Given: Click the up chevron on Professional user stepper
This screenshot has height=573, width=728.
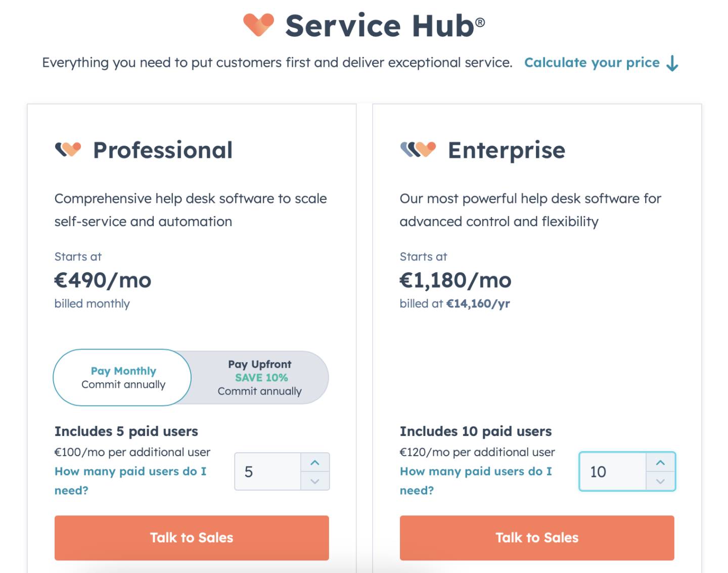Looking at the screenshot, I should (314, 462).
